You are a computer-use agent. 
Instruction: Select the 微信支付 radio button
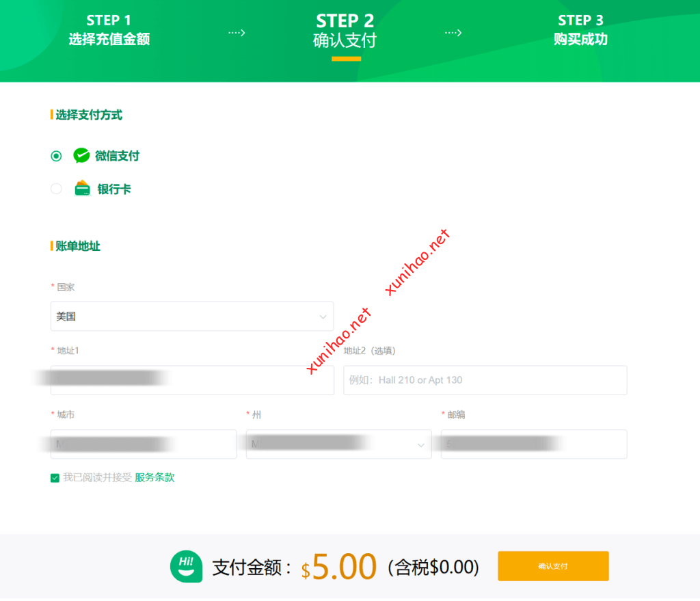56,156
